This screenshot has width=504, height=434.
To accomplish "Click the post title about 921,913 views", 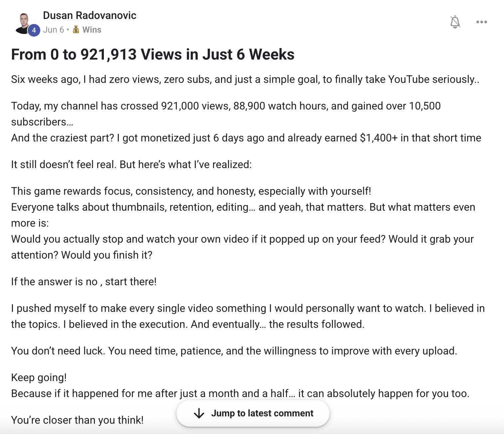I will coord(153,54).
